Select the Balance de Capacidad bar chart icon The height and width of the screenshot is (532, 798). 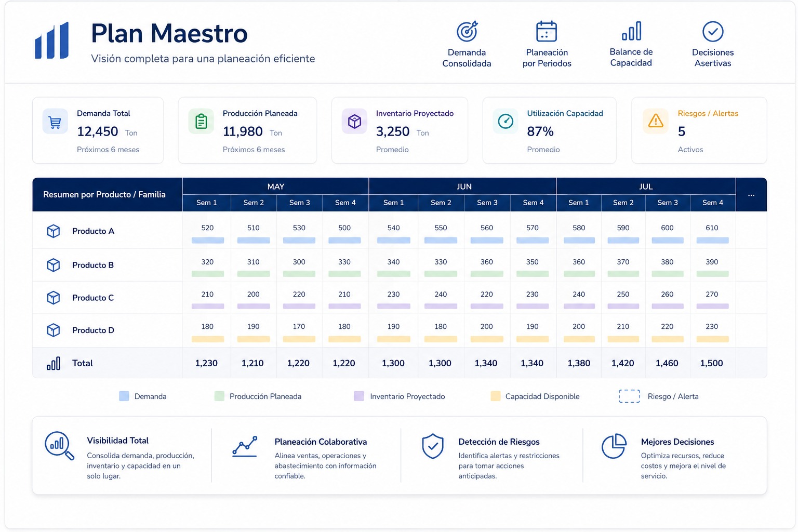coord(631,31)
